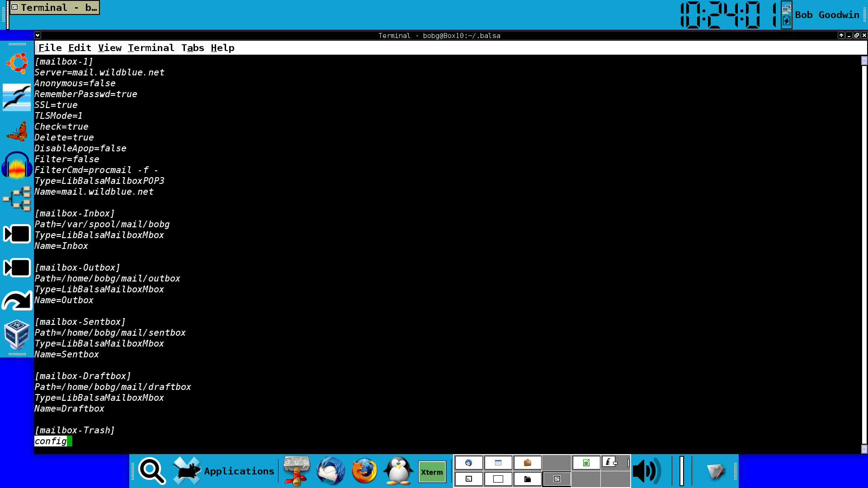868x488 pixels.
Task: Click the Applications label in bottom panel
Action: pyautogui.click(x=239, y=471)
